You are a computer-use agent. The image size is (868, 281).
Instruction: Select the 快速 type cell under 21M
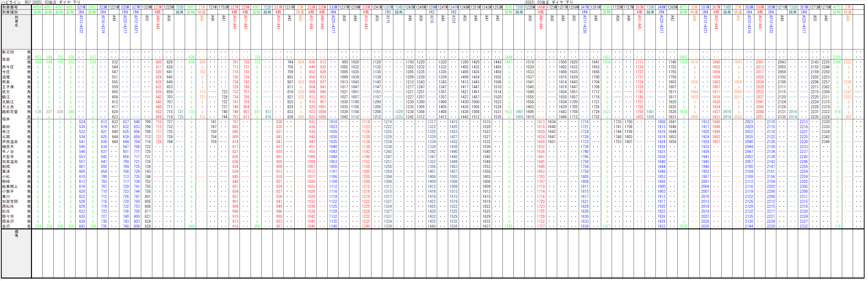[x=201, y=12]
